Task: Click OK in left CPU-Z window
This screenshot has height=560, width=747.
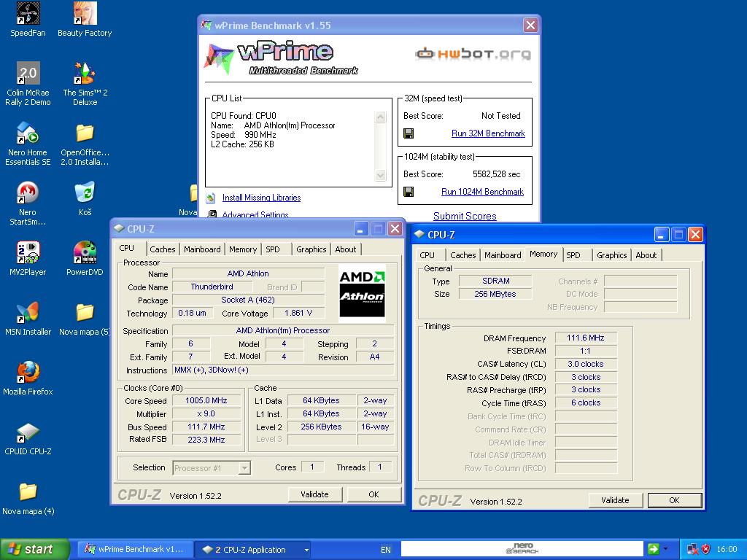Action: click(374, 495)
